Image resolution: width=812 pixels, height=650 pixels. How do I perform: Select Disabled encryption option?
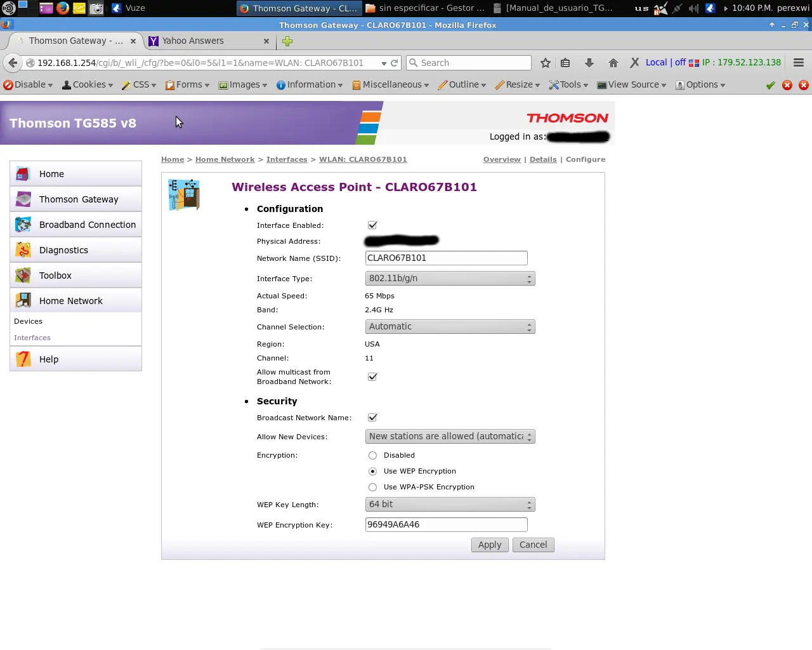pos(372,456)
